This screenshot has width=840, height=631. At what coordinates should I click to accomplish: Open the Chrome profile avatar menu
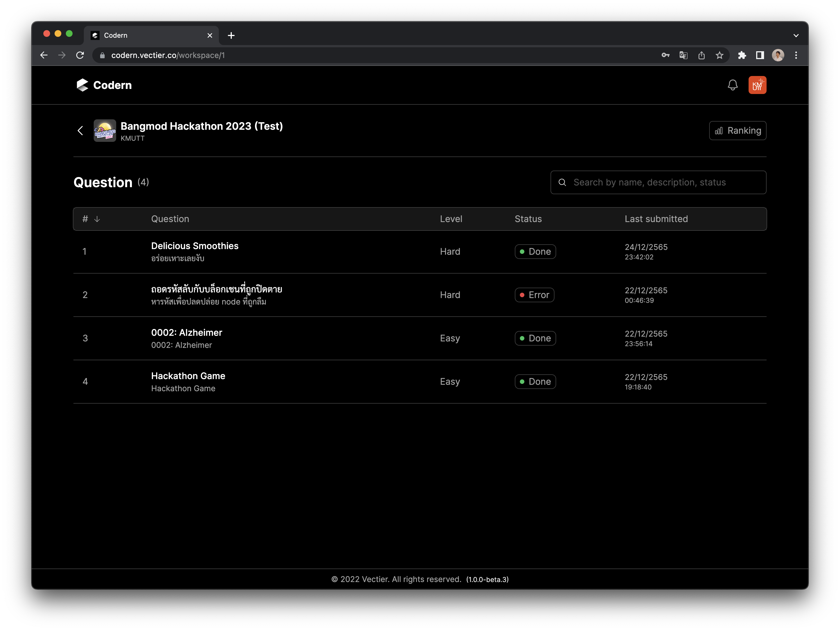coord(778,55)
